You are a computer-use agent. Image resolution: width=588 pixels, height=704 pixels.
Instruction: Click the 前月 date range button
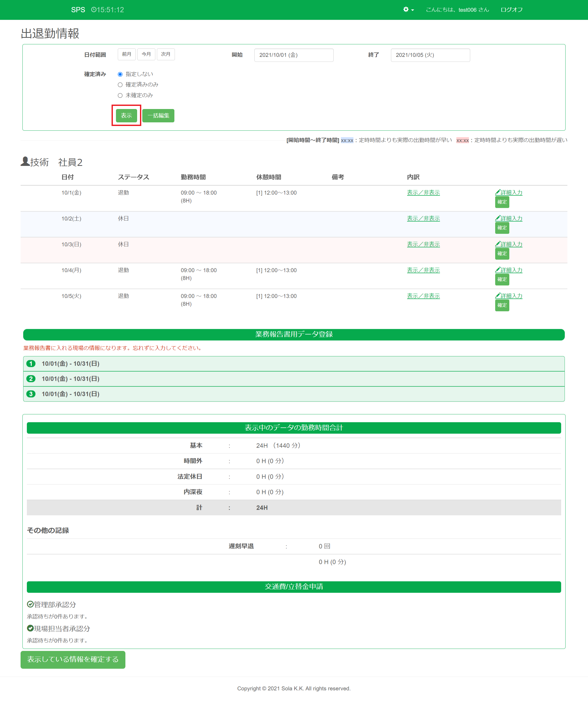pos(127,54)
